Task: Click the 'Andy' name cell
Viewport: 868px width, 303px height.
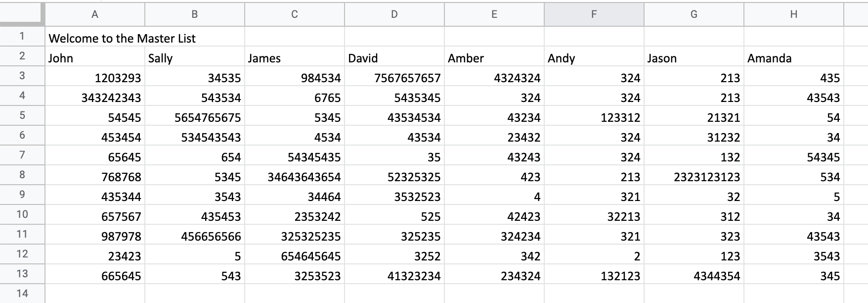Action: (x=594, y=56)
